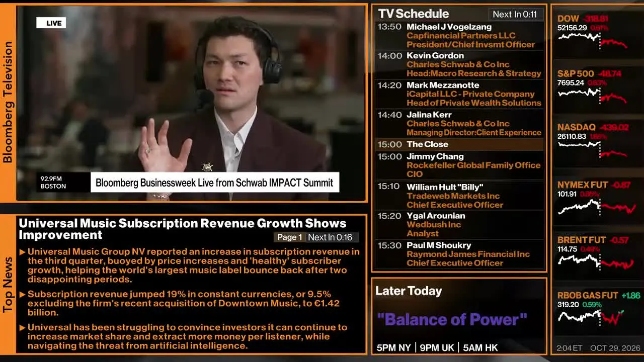Select the 15:30 Paul M Shoukry entry
This screenshot has height=362, width=644.
(460, 254)
